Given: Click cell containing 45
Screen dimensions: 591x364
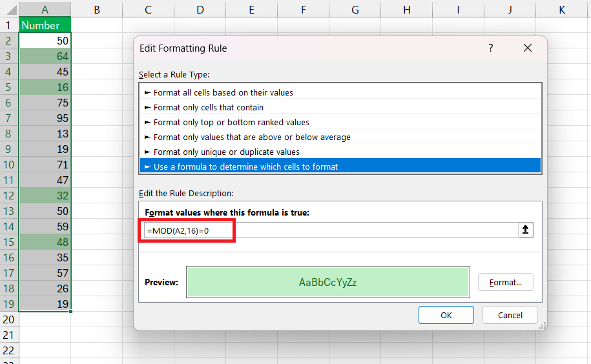Looking at the screenshot, I should click(x=45, y=72).
